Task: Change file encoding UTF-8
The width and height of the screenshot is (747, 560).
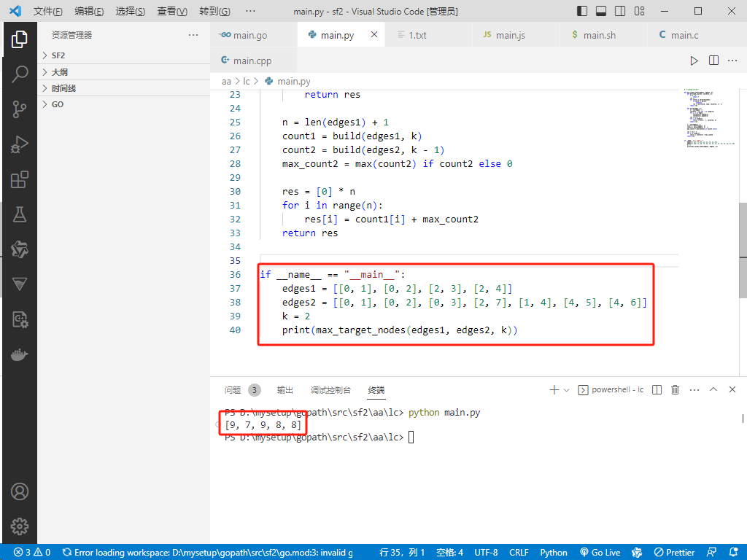Action: 486,553
